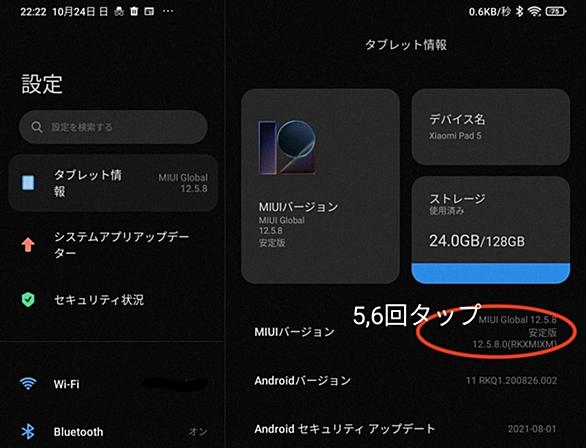Click the Bluetooth icon in settings list
The height and width of the screenshot is (448, 586).
point(28,432)
